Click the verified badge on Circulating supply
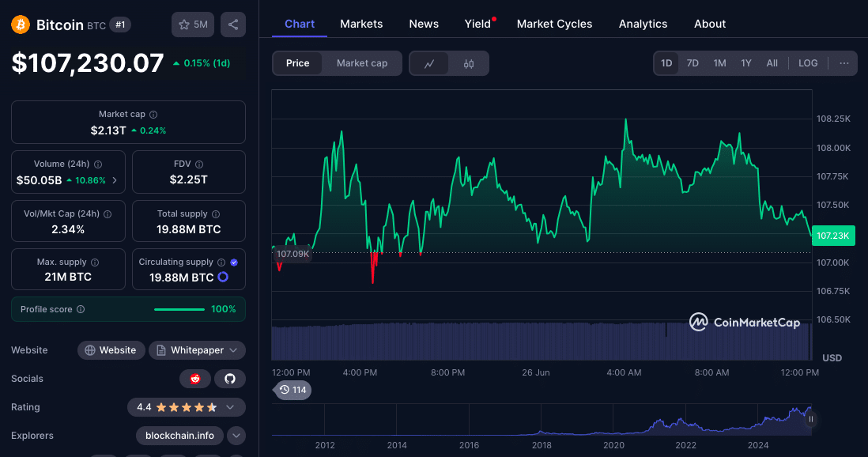The width and height of the screenshot is (868, 457). tap(234, 262)
